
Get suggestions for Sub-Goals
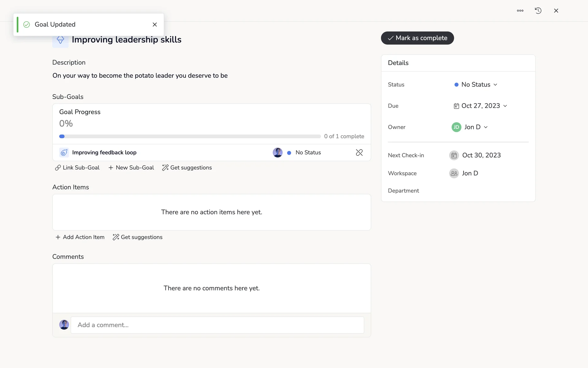187,168
